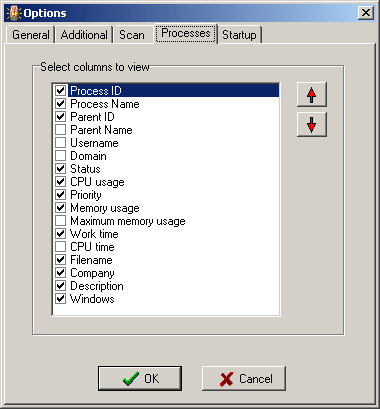This screenshot has height=409, width=380.
Task: Enable the Maximum memory usage checkbox
Action: (60, 220)
